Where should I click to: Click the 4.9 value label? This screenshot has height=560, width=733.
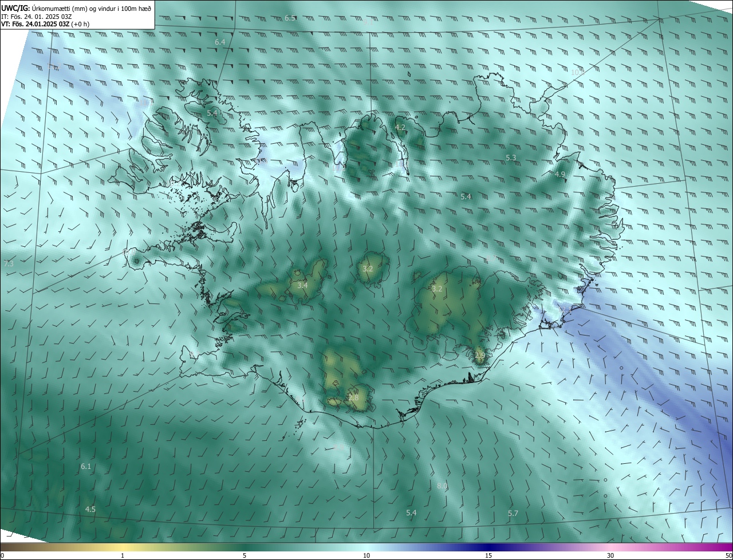(560, 174)
